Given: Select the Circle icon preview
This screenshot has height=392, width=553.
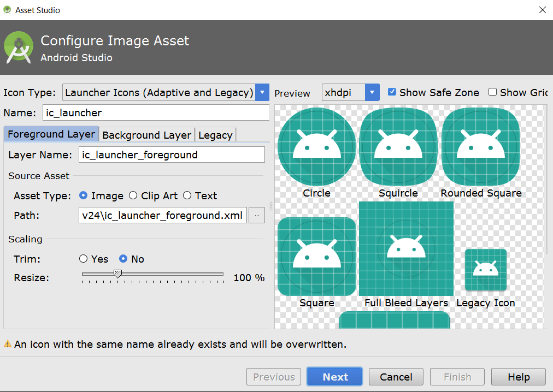Looking at the screenshot, I should 317,146.
